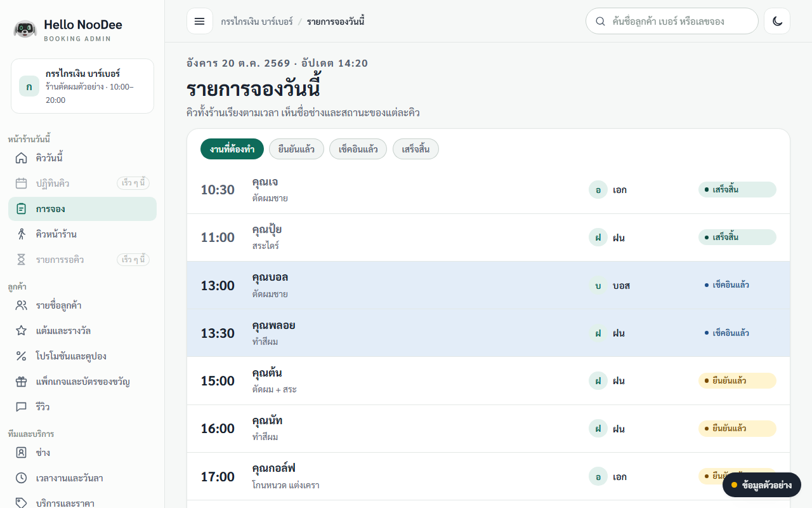812x508 pixels.
Task: Open คิวหน้าร้าน walking person icon
Action: [x=21, y=234]
